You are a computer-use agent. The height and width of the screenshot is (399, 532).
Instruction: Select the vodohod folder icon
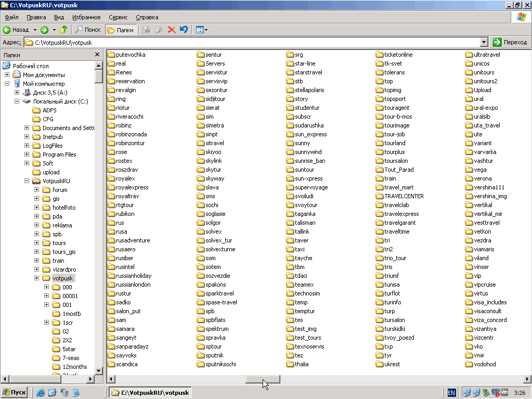(469, 364)
